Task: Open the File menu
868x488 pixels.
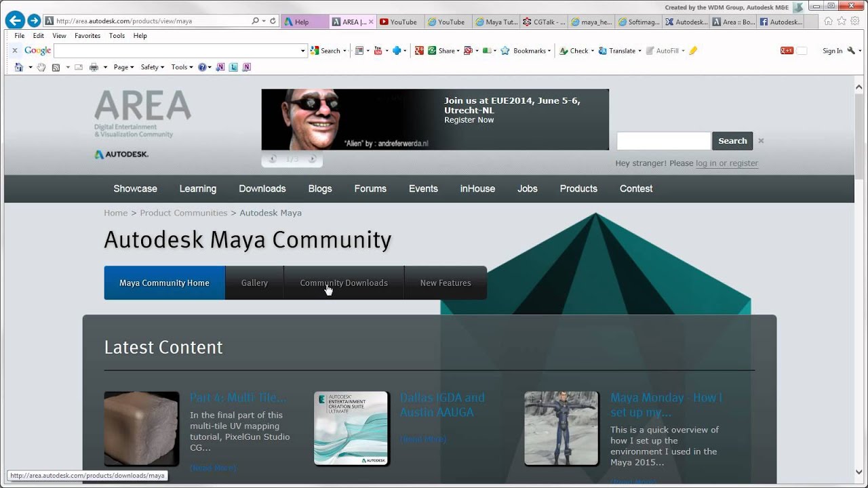Action: click(20, 36)
